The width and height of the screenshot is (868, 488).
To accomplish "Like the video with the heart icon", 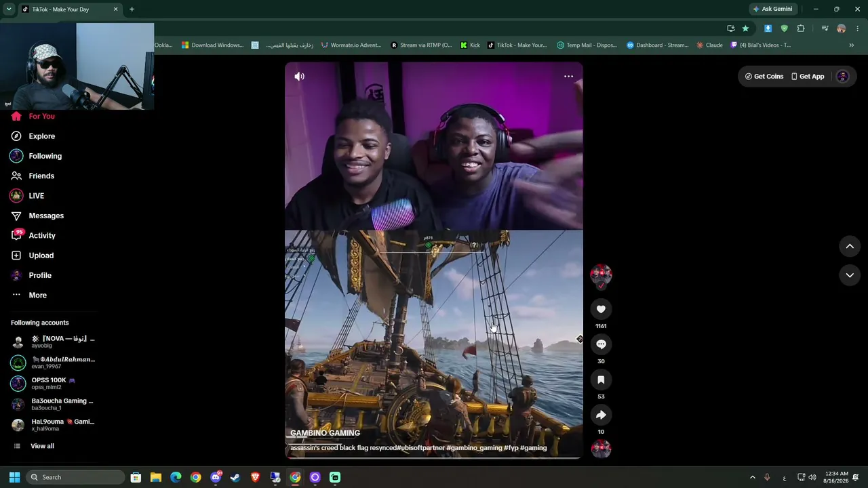I will 601,309.
